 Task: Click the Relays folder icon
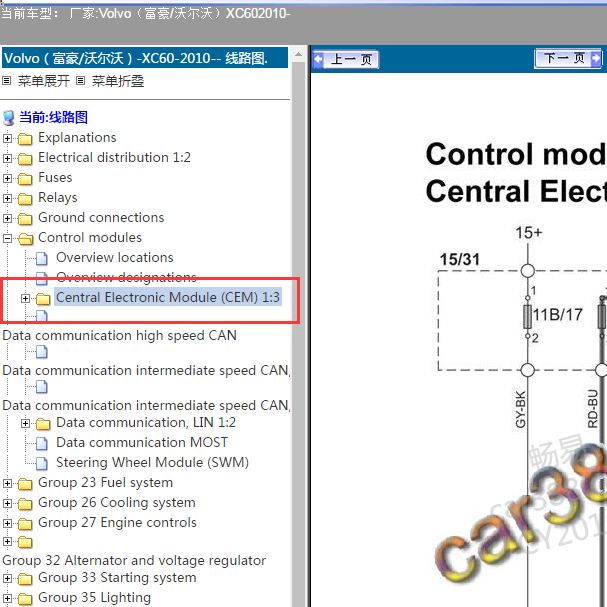pos(25,199)
